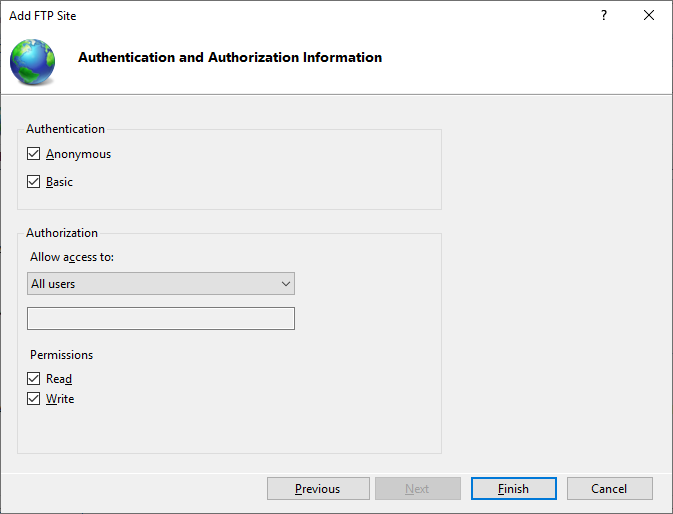Close the Add FTP Site dialog
This screenshot has height=514, width=673.
649,16
